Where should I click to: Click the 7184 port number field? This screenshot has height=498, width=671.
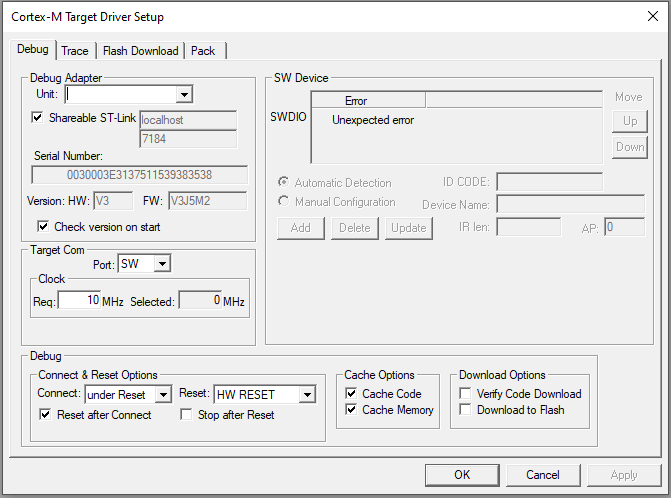click(x=188, y=139)
